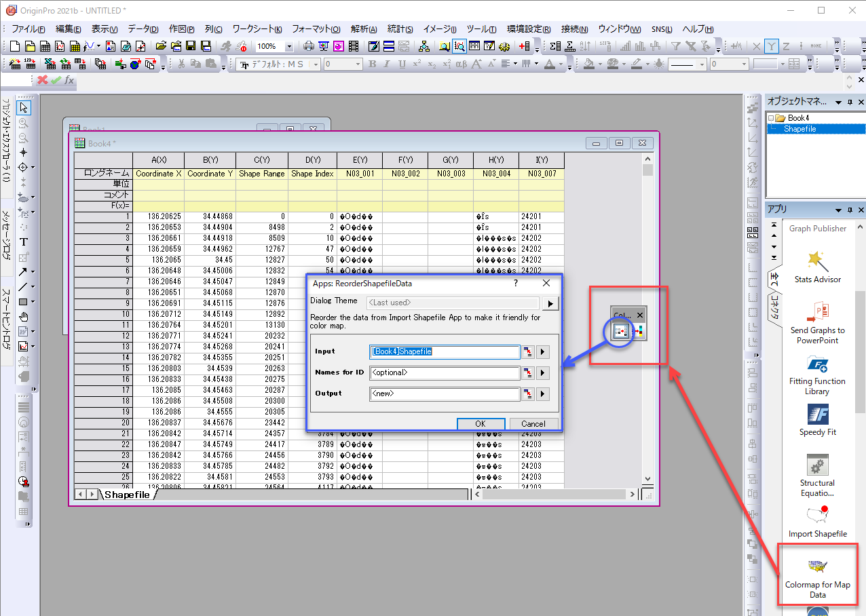Select the Rectangle tool
The width and height of the screenshot is (866, 616).
point(24,301)
